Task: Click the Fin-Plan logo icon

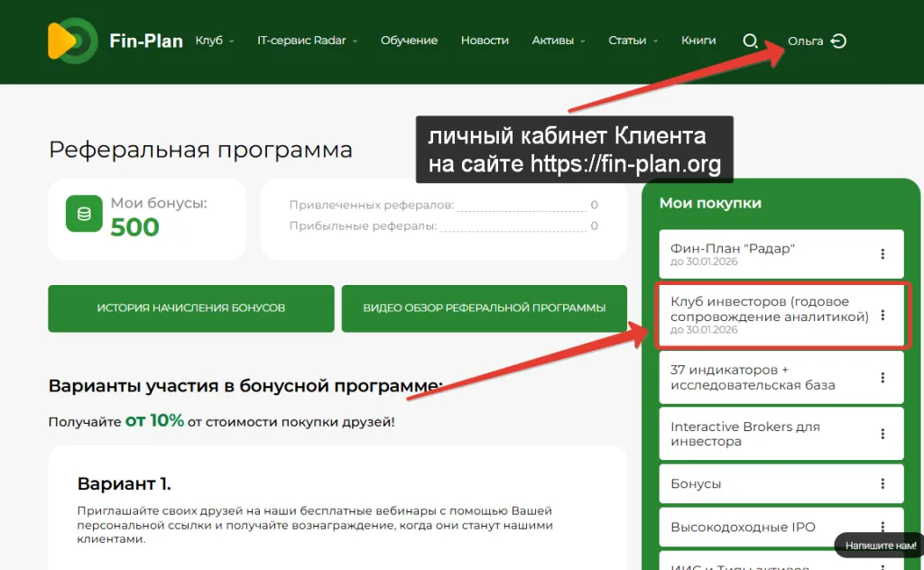Action: (73, 41)
